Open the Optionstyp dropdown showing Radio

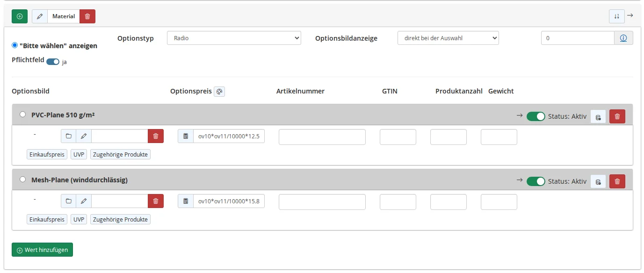[234, 38]
